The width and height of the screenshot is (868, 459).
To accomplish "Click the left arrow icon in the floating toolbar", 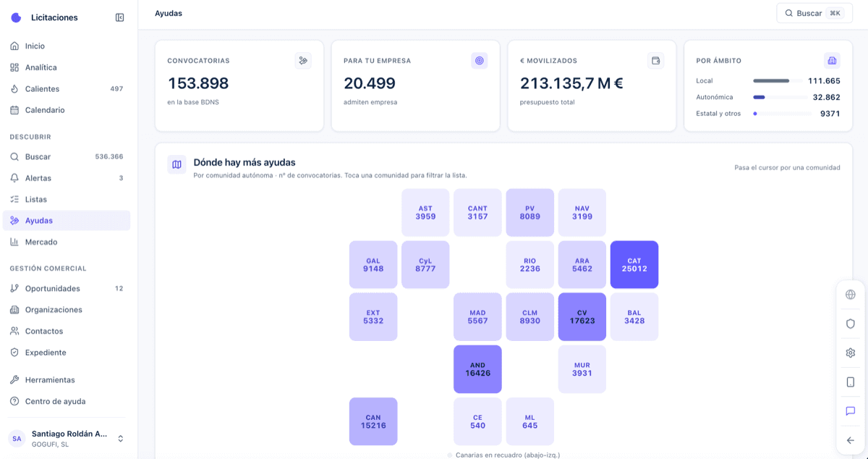I will click(851, 440).
